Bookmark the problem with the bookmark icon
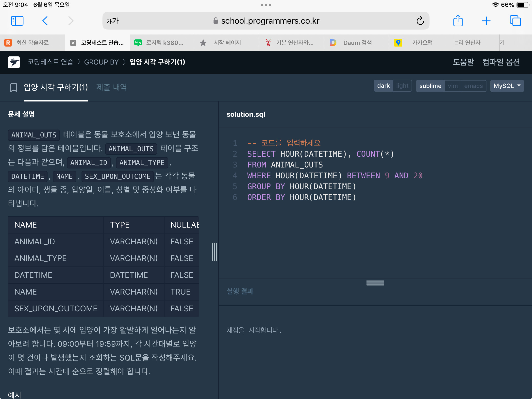This screenshot has width=532, height=399. [14, 87]
